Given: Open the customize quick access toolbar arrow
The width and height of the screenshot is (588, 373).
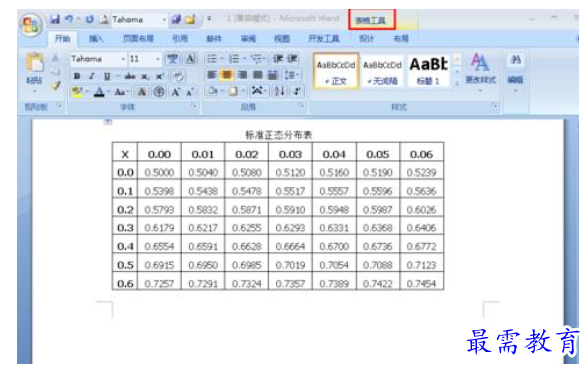Looking at the screenshot, I should pos(209,18).
